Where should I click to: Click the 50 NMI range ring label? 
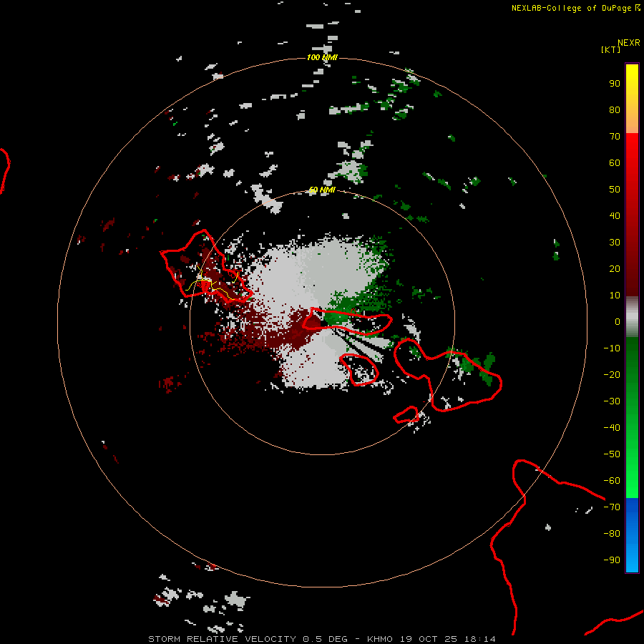point(322,190)
